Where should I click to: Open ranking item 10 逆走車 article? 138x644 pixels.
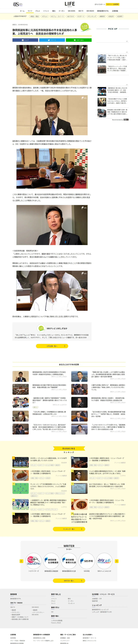tap(107, 516)
